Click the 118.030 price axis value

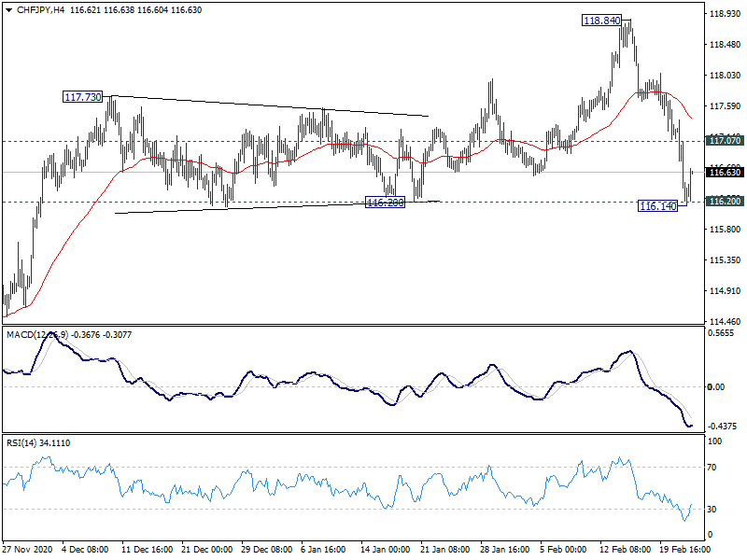[x=726, y=76]
